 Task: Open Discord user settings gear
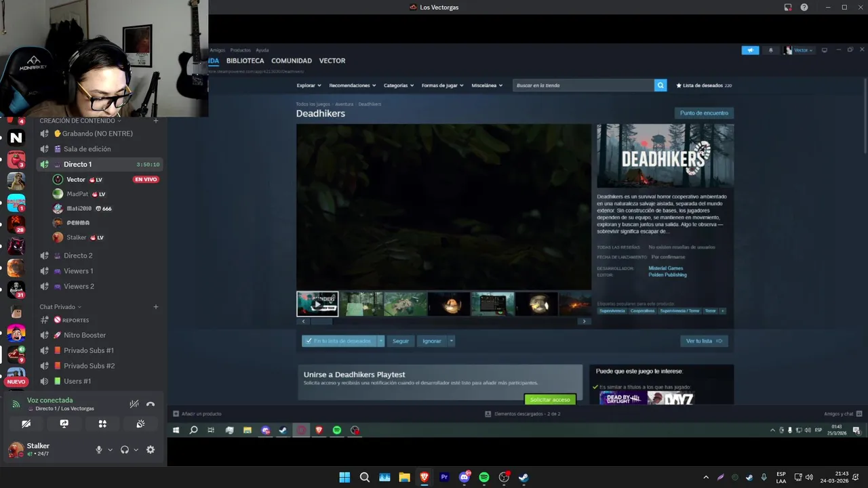151,449
